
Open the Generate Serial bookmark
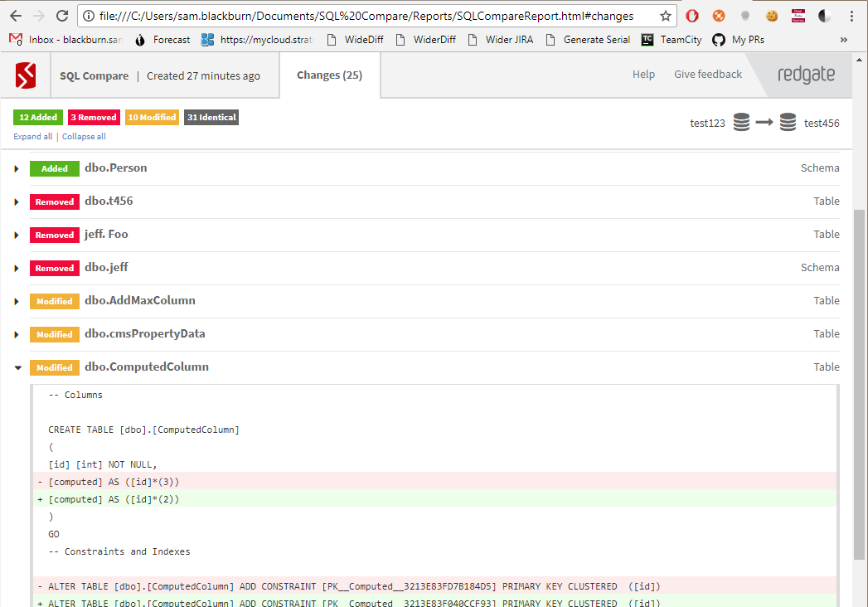[588, 40]
